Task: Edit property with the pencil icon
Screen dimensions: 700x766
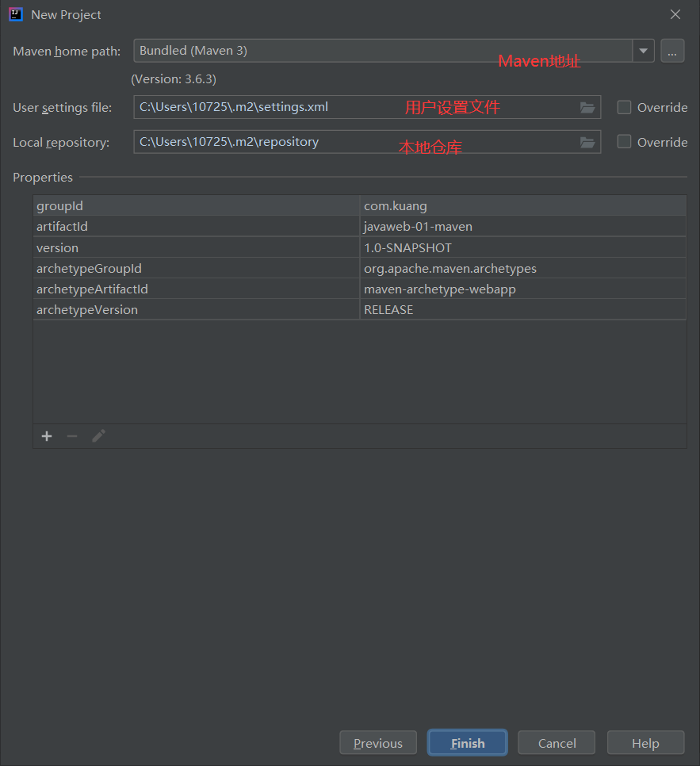Action: [98, 436]
